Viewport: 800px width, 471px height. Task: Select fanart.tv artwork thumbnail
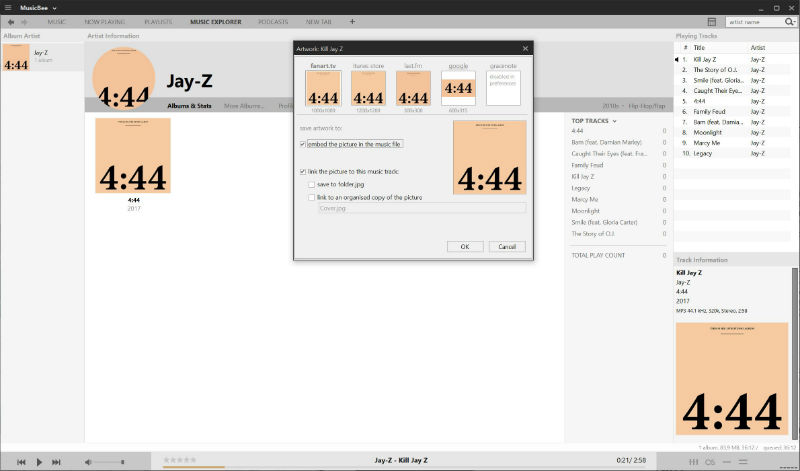323,88
